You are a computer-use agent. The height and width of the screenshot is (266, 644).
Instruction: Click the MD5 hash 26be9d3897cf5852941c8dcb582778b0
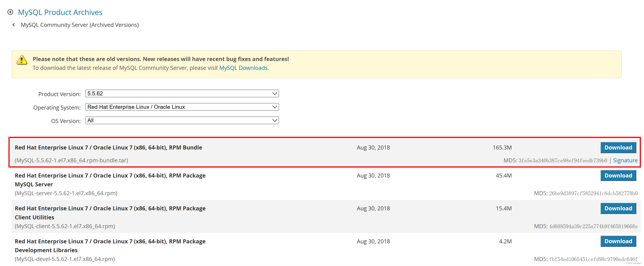593,193
